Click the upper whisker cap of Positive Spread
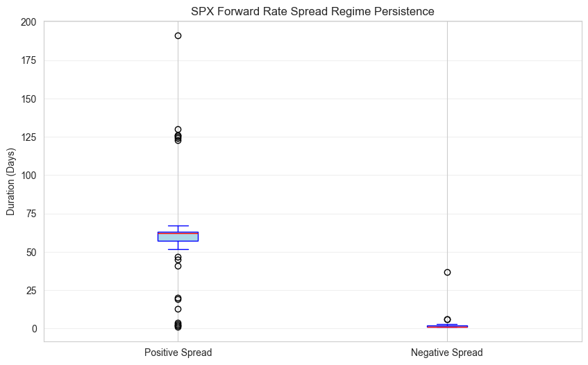This screenshot has width=588, height=365. [178, 226]
